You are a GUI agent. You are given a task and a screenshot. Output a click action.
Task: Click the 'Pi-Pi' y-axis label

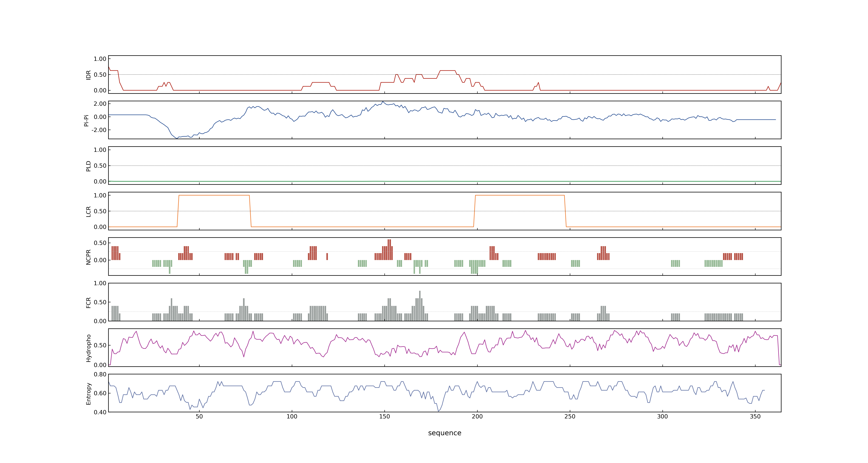point(86,120)
